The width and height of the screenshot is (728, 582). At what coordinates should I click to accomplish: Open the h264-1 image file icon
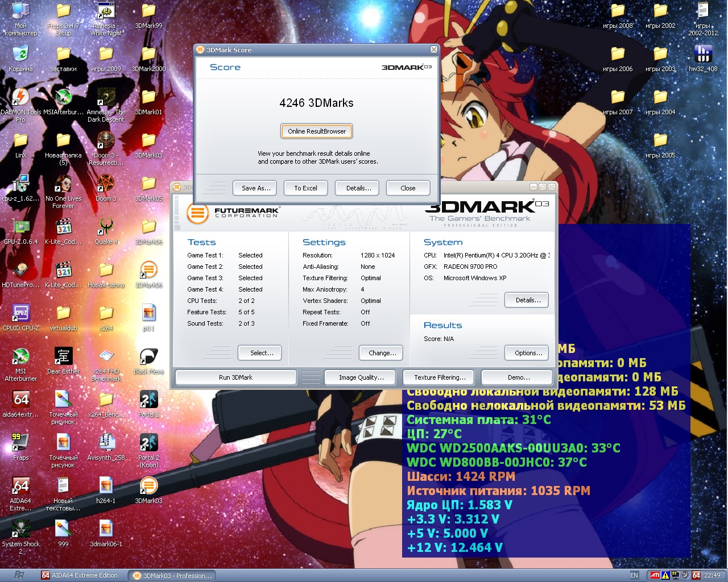coord(106,489)
